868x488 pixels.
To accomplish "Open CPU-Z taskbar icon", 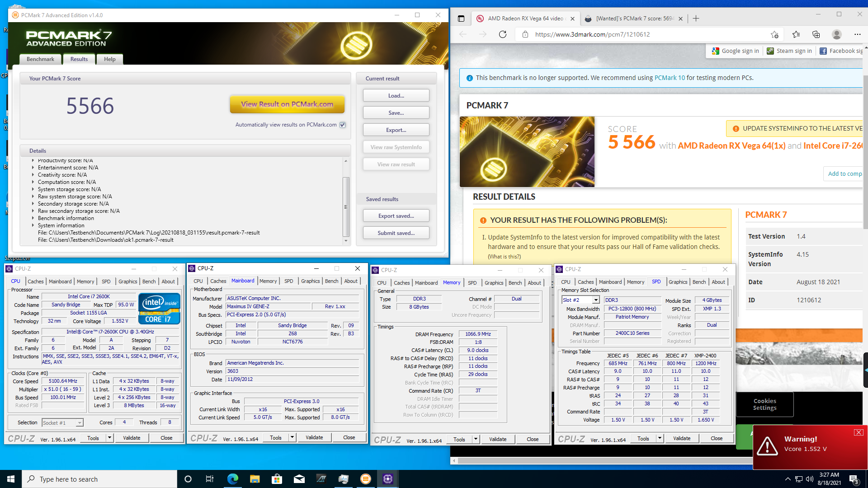I will [x=388, y=479].
